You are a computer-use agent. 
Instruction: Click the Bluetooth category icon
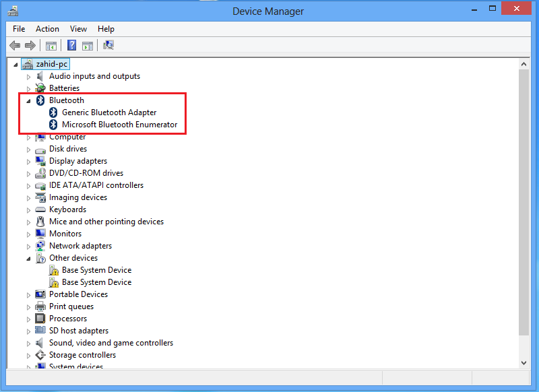(40, 100)
